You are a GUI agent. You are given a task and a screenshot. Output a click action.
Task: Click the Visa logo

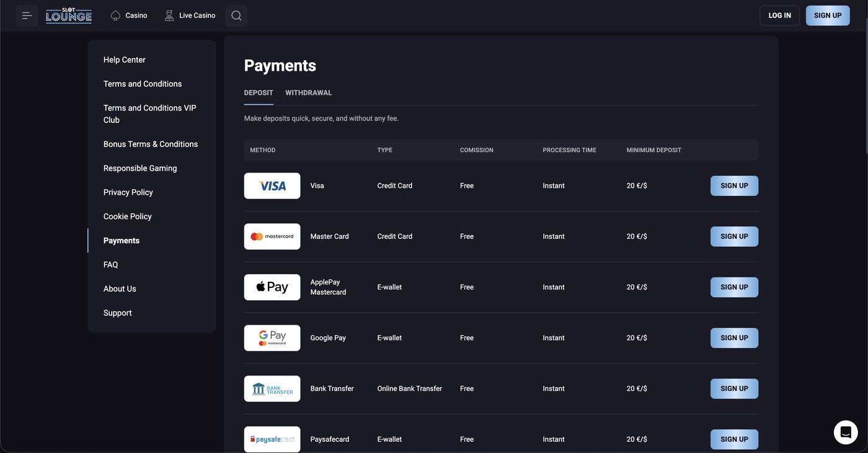[x=272, y=186]
